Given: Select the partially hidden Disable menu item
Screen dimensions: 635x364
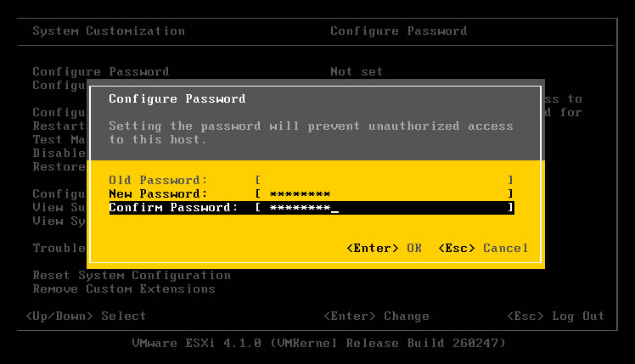Looking at the screenshot, I should point(59,153).
